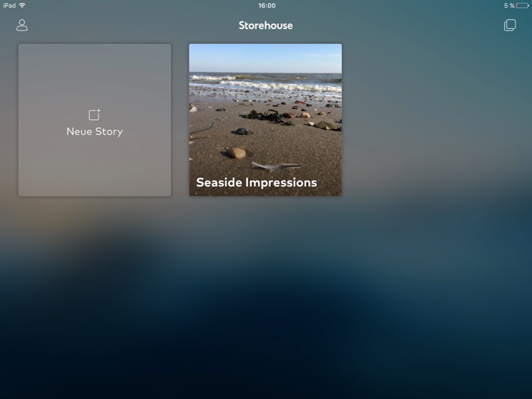Click the battery status icon
This screenshot has height=399, width=532.
tap(523, 5)
